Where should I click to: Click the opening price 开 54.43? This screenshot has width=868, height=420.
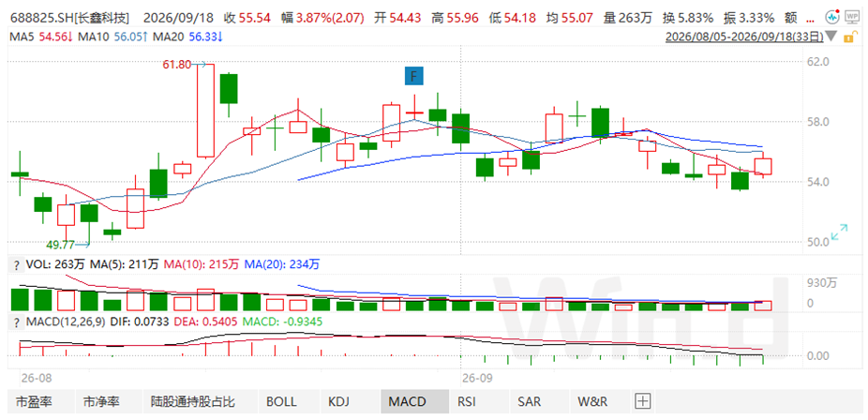click(x=398, y=18)
